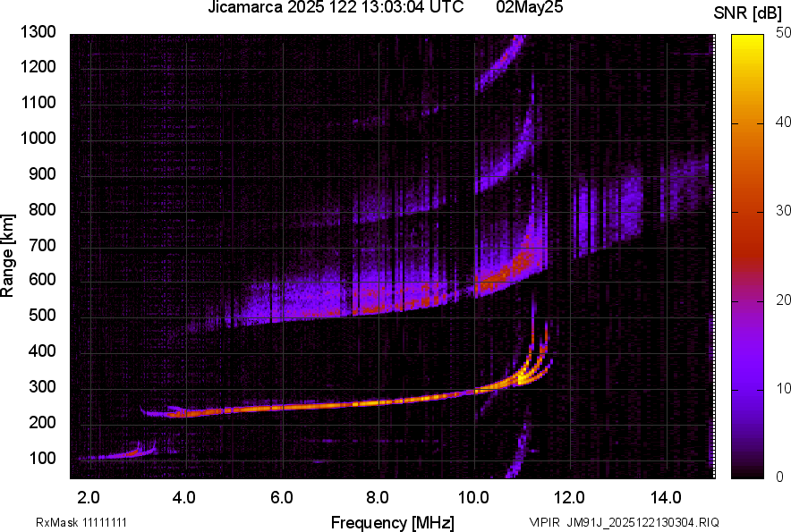Image resolution: width=791 pixels, height=532 pixels.
Task: Click the 1000 range tick label
Action: tap(38, 138)
